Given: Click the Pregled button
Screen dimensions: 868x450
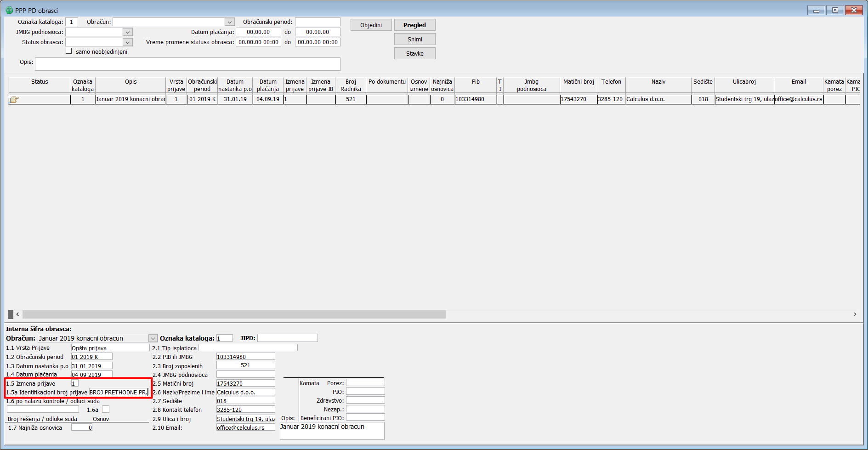Looking at the screenshot, I should (x=414, y=25).
